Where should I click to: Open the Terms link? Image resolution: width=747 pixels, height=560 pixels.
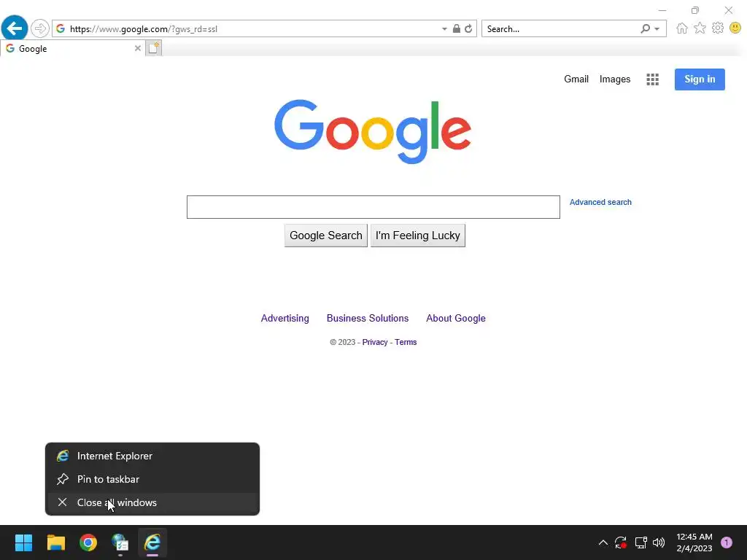click(406, 342)
